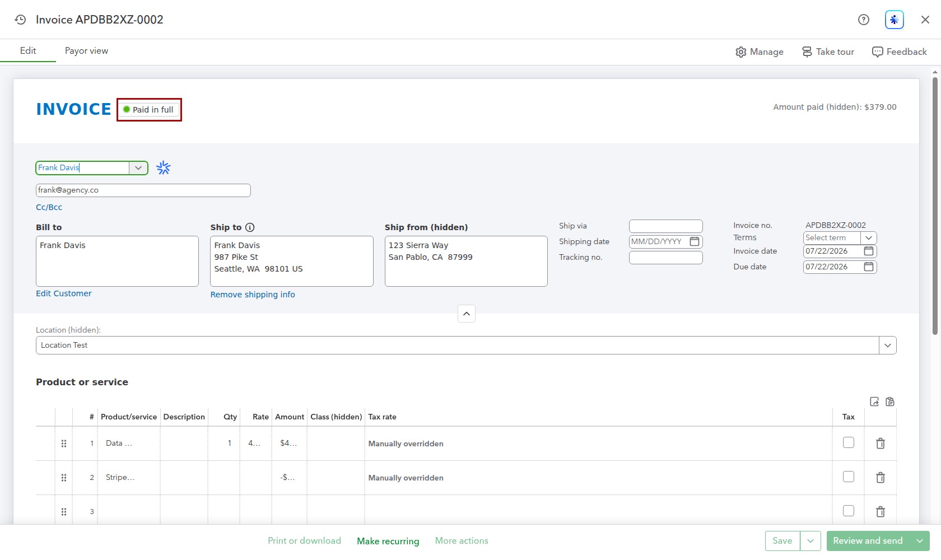The width and height of the screenshot is (941, 560).
Task: Click the Ship via input field
Action: coord(666,226)
